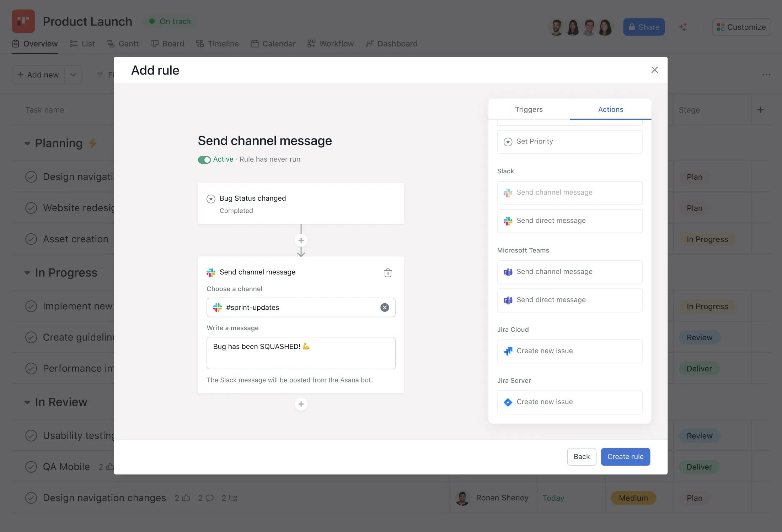This screenshot has width=782, height=532.
Task: Open the #sprint-updates channel picker
Action: point(301,308)
